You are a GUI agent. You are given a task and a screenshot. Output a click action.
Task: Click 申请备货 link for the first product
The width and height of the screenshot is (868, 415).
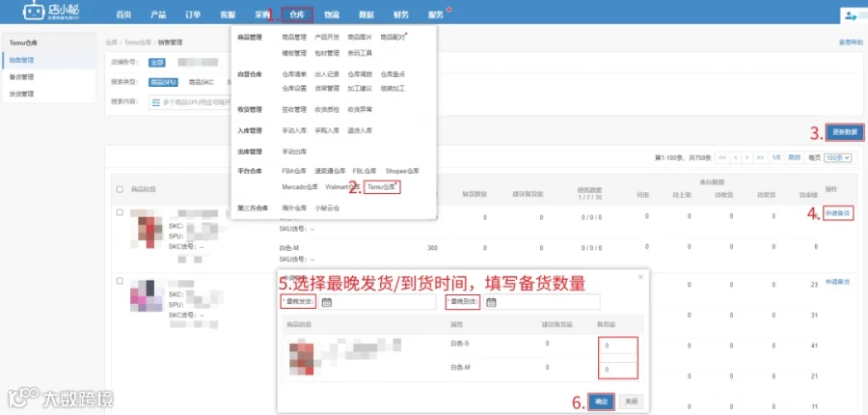(837, 213)
